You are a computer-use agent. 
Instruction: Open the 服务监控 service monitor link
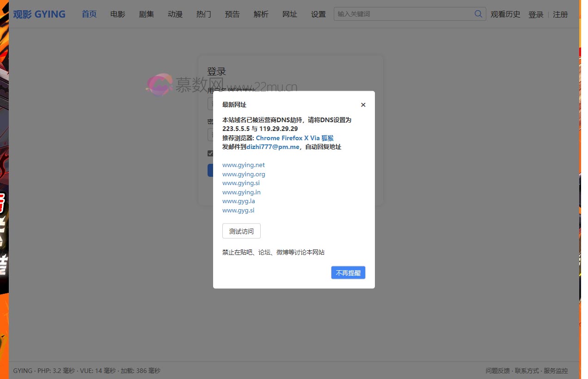[x=556, y=371]
